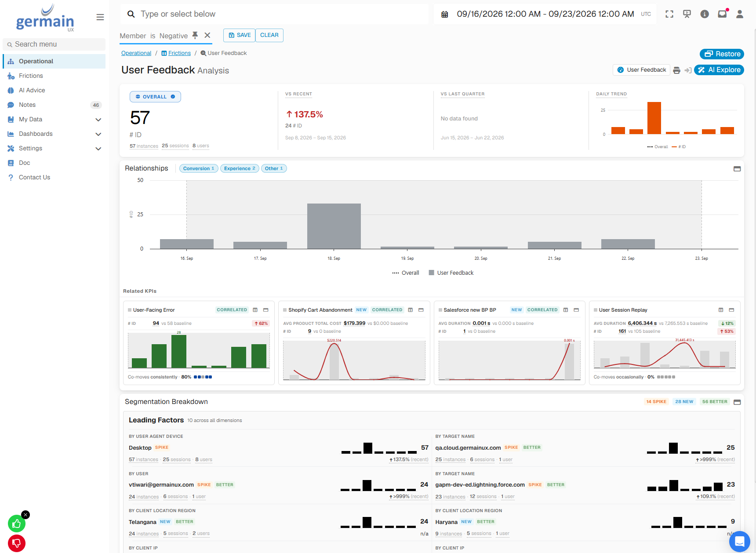Remove the Member is Negative filter

coord(207,35)
